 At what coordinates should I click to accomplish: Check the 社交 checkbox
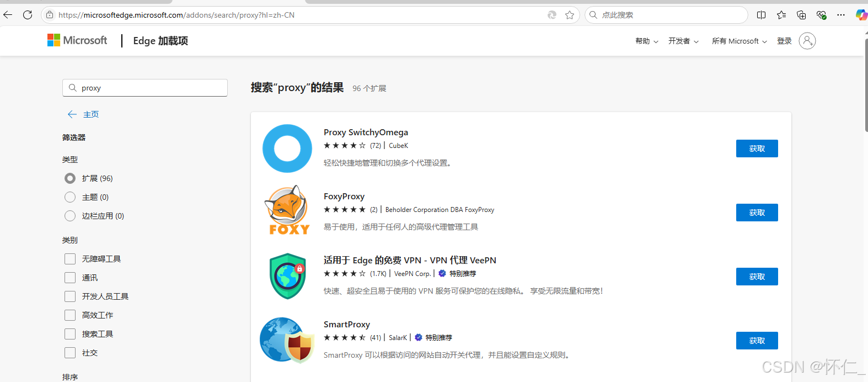[70, 353]
